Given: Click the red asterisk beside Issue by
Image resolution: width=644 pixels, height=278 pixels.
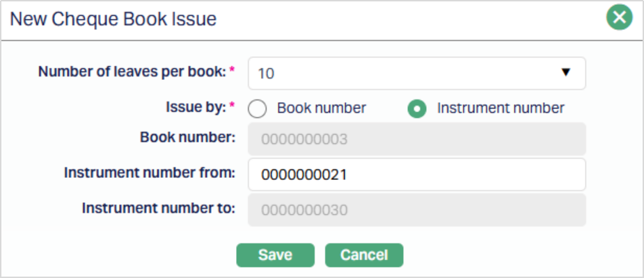Looking at the screenshot, I should point(232,106).
